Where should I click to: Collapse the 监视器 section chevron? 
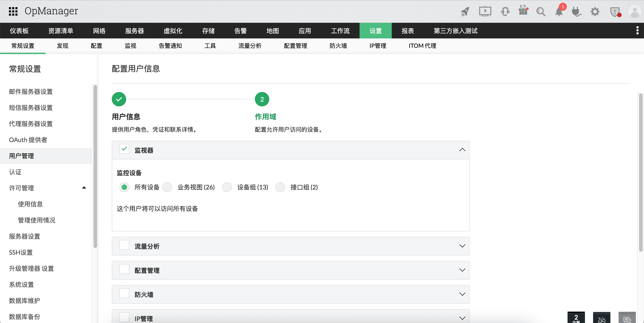[462, 150]
